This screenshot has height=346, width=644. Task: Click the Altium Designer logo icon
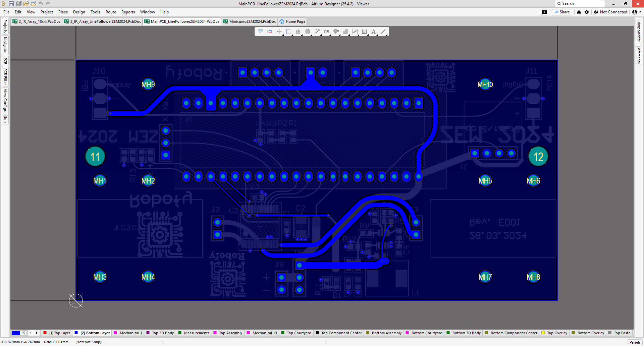[3, 4]
